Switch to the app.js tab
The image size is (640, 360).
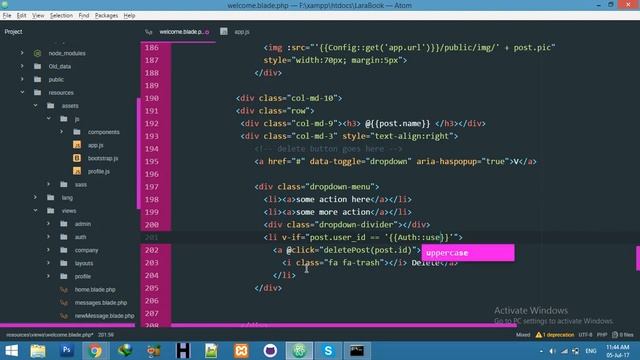pyautogui.click(x=242, y=31)
